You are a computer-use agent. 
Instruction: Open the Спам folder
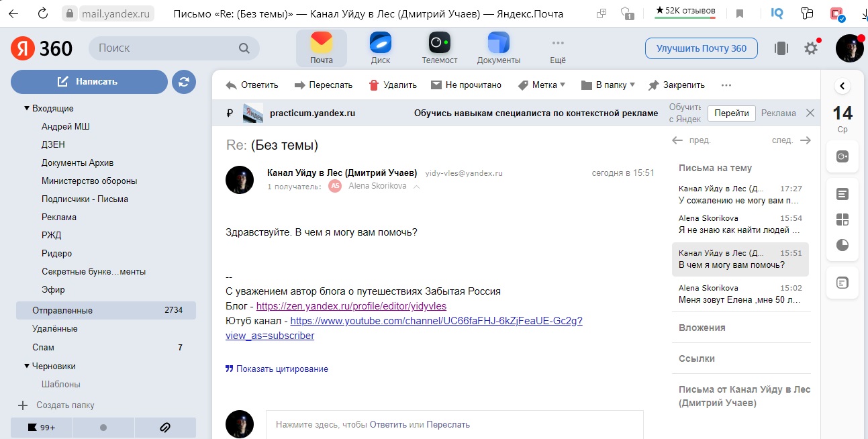pyautogui.click(x=43, y=347)
